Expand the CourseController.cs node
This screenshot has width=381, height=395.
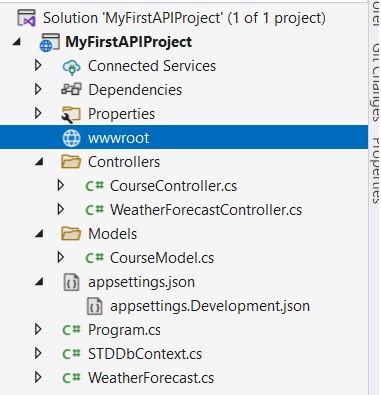pyautogui.click(x=61, y=185)
